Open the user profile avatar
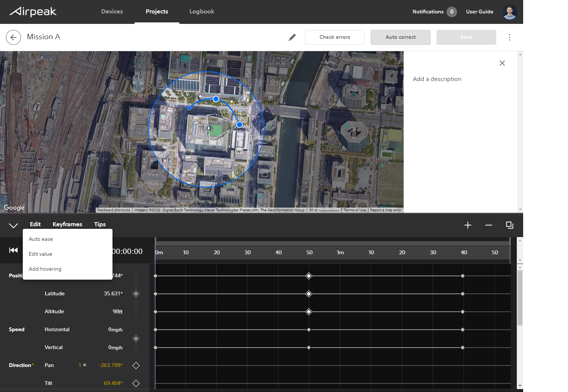The width and height of the screenshot is (568, 392). pyautogui.click(x=510, y=12)
